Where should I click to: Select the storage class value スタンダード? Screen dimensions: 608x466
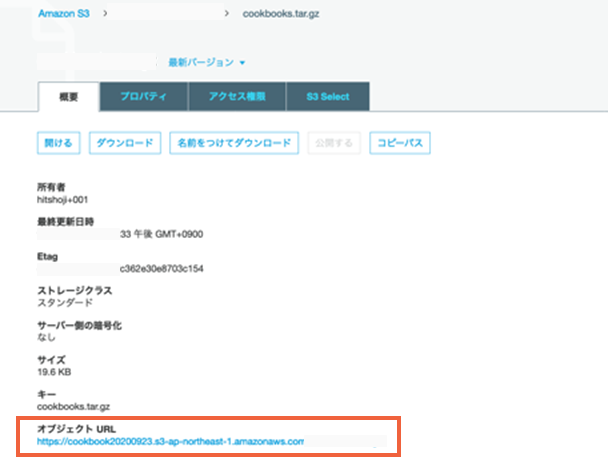(65, 303)
